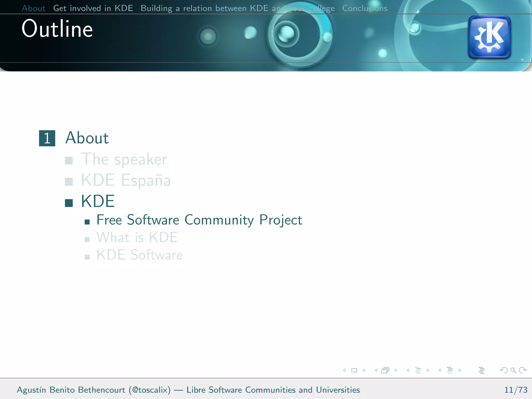This screenshot has width=532, height=399.
Task: Click the go forward curved arrow
Action: 523,370
